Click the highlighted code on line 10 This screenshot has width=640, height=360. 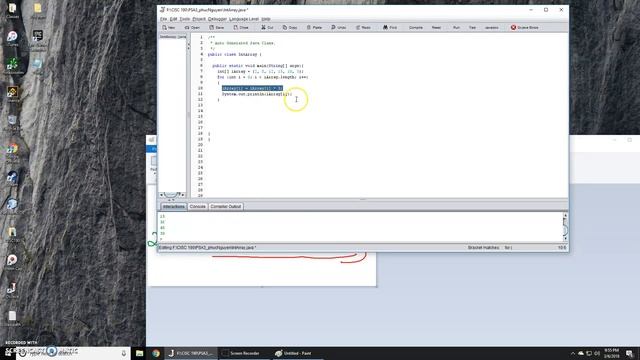click(x=252, y=88)
